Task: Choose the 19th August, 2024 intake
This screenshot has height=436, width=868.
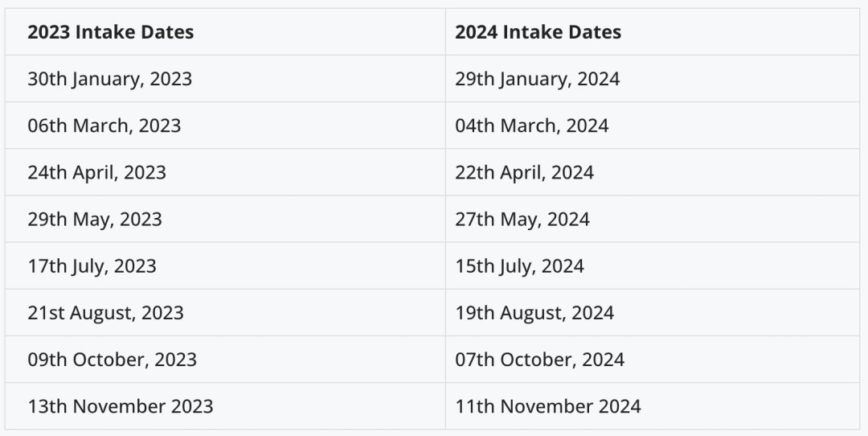Action: pos(534,312)
